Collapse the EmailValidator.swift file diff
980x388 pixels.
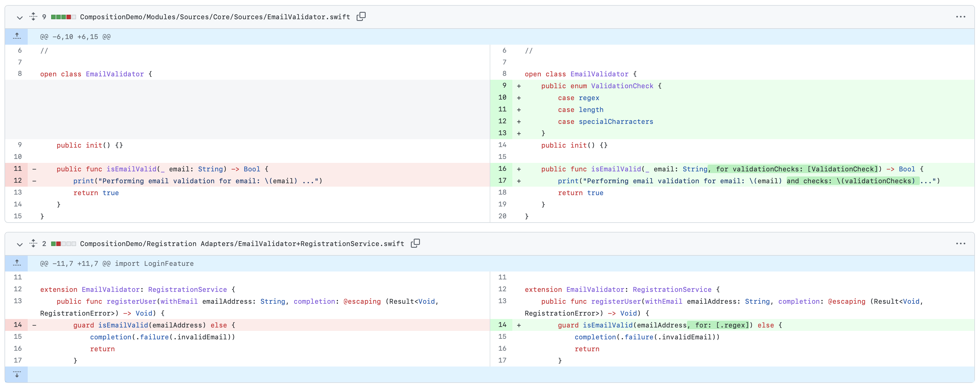click(x=20, y=17)
